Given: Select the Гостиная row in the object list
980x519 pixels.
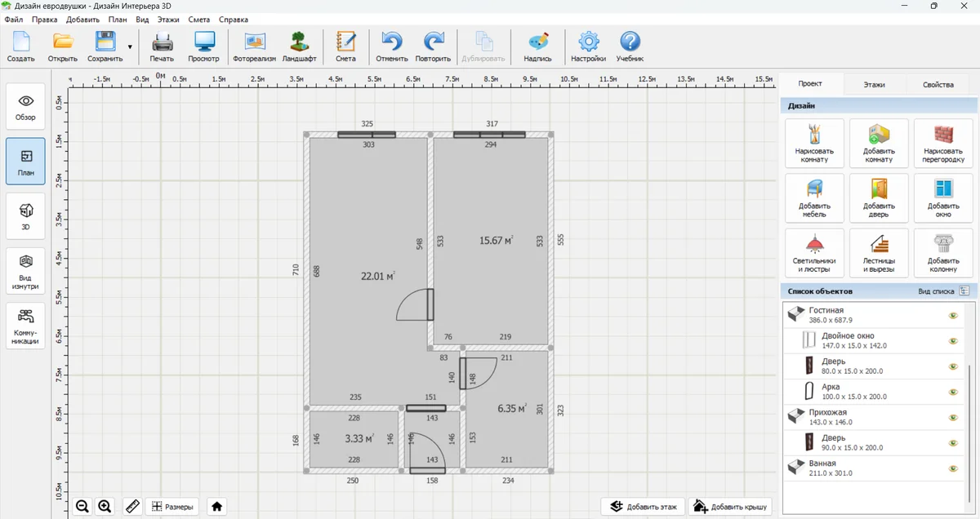Looking at the screenshot, I should (873, 315).
